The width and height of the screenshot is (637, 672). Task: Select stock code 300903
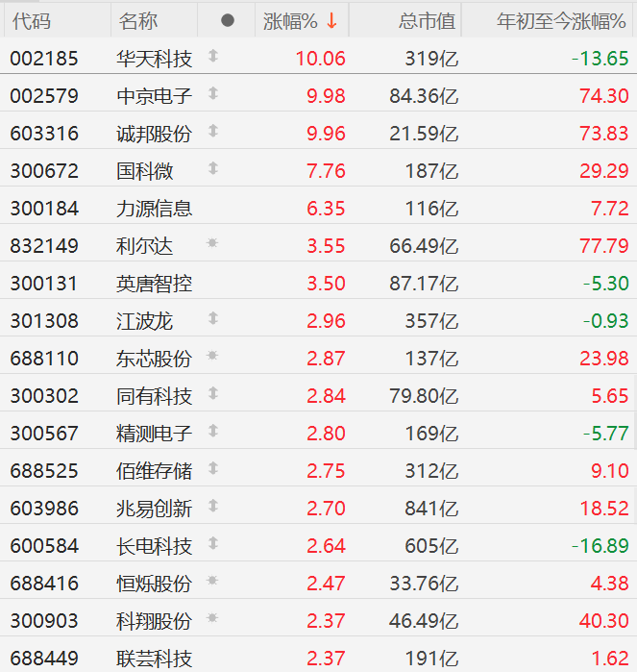coord(44,621)
